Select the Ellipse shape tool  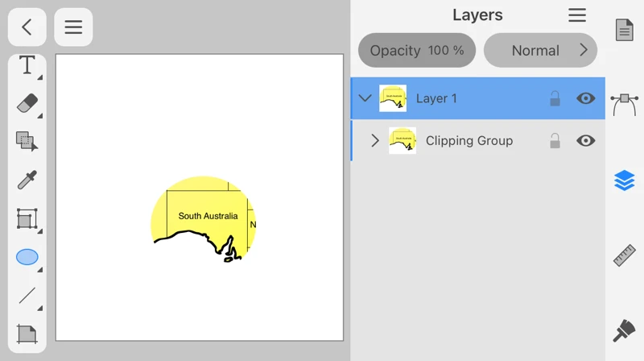pyautogui.click(x=27, y=257)
